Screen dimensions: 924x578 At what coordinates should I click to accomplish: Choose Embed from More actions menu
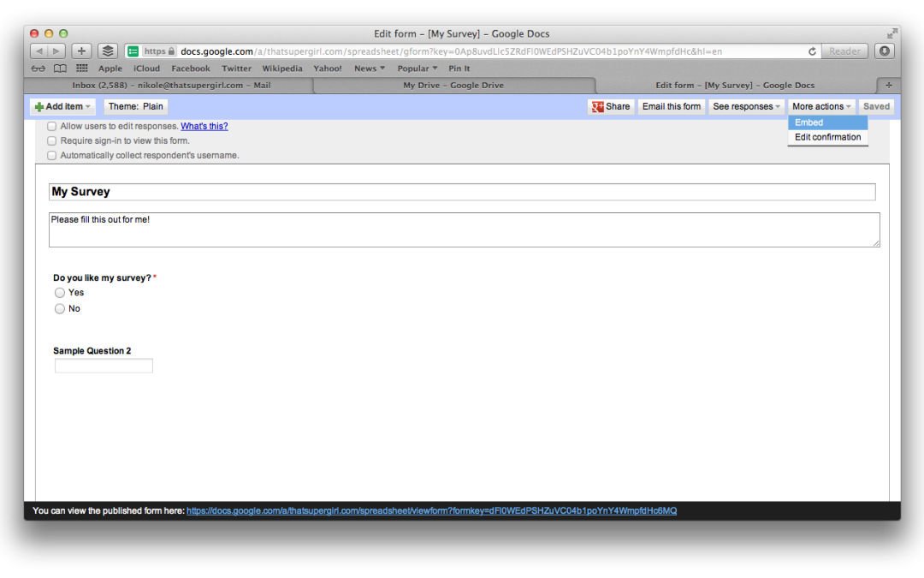[x=827, y=122]
